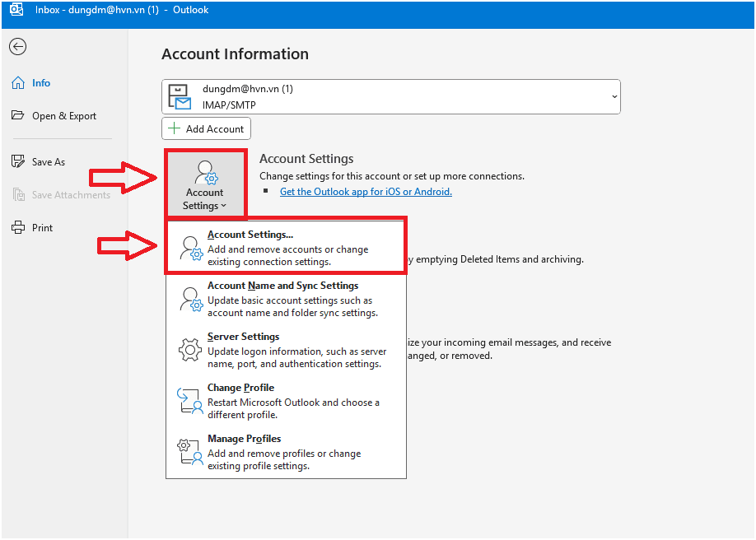Click 'your incoming email messages, and receive' text

coord(516,342)
